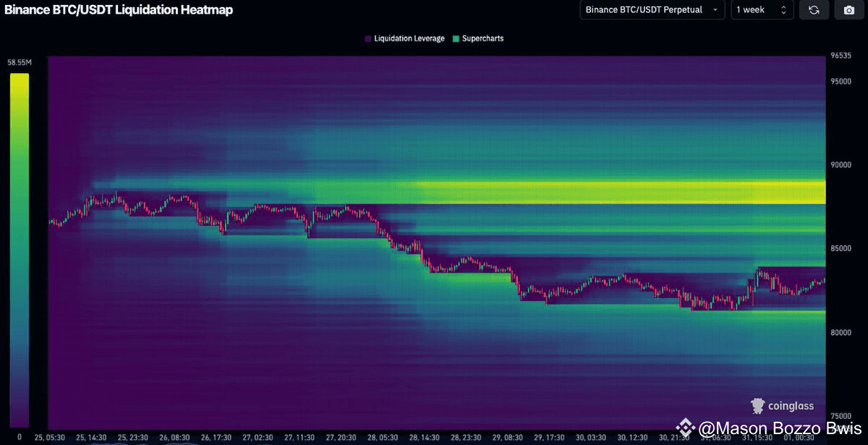Hide Supercharts by clicking its legend label
This screenshot has width=868, height=445.
(x=483, y=38)
